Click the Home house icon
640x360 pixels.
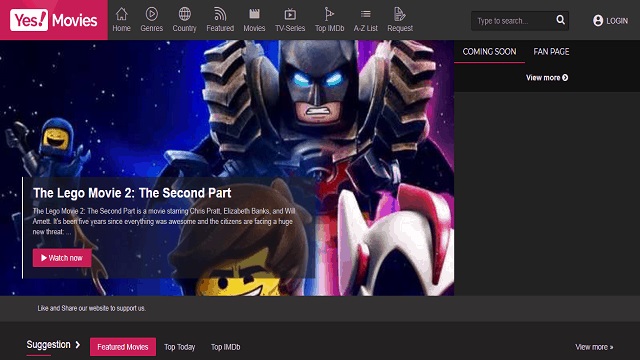[x=121, y=14]
